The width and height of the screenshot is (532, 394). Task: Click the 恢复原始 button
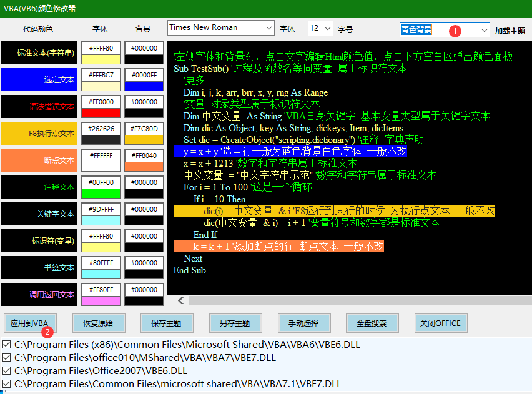click(99, 323)
